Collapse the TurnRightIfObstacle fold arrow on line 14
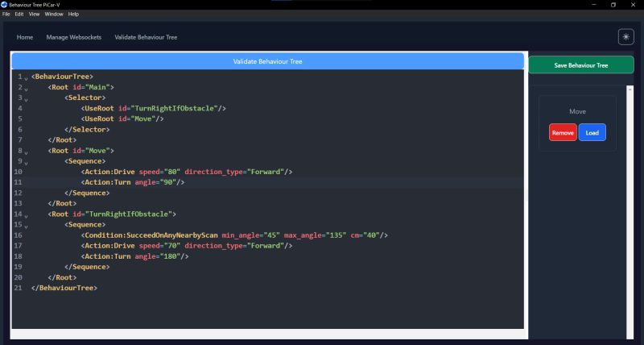 26,216
